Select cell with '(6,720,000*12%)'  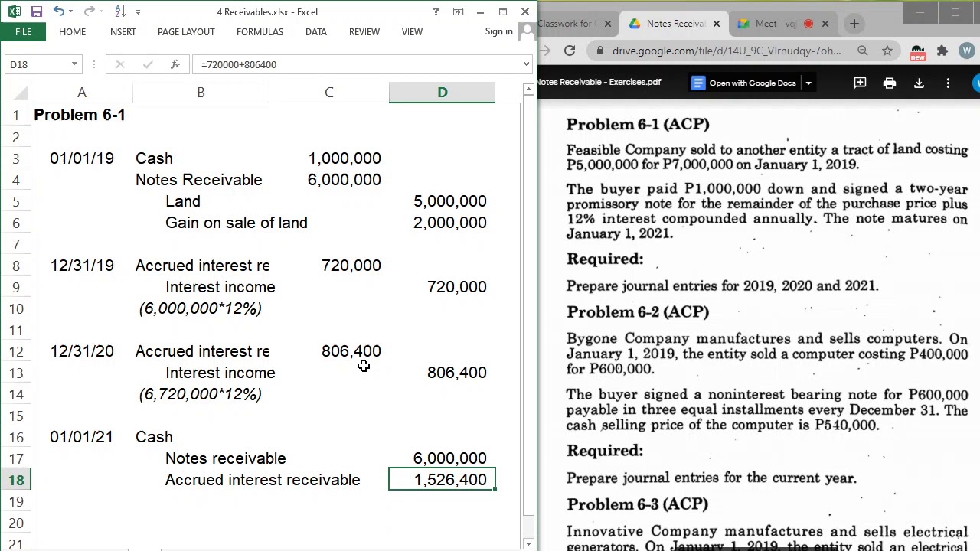click(201, 394)
